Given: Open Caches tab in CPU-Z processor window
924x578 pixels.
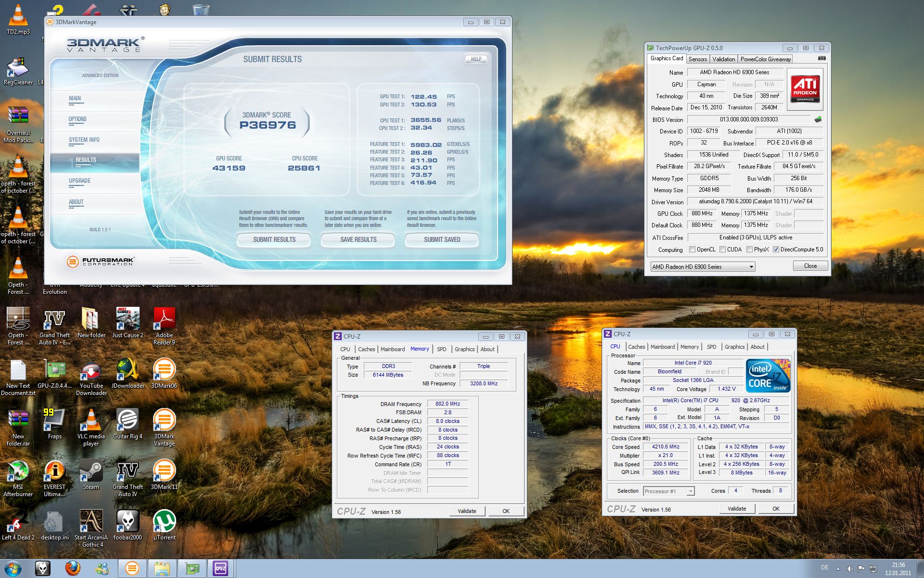Looking at the screenshot, I should 636,347.
